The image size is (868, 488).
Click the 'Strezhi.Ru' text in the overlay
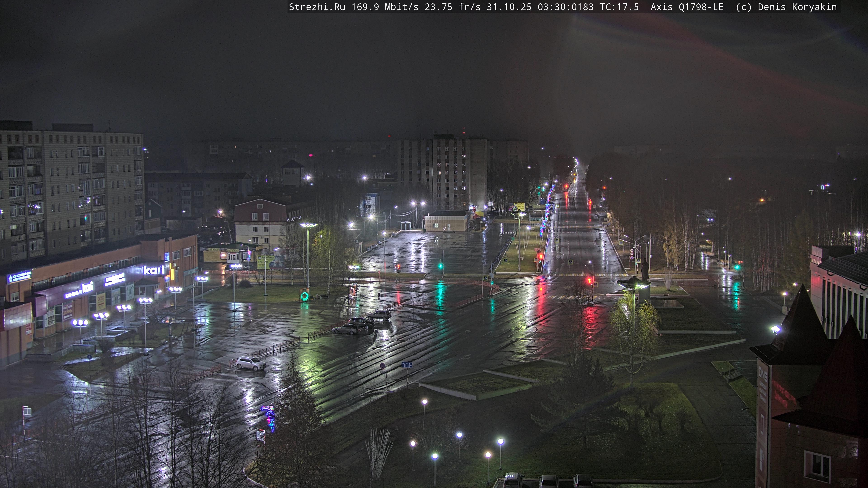[x=317, y=7]
